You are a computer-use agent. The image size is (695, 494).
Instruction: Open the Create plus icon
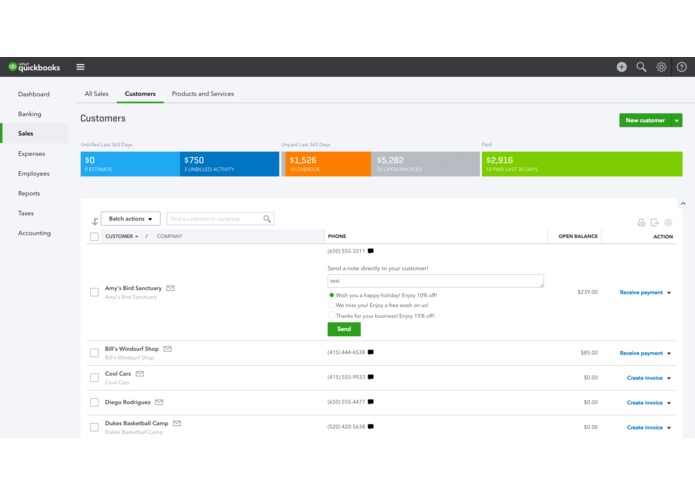tap(621, 67)
